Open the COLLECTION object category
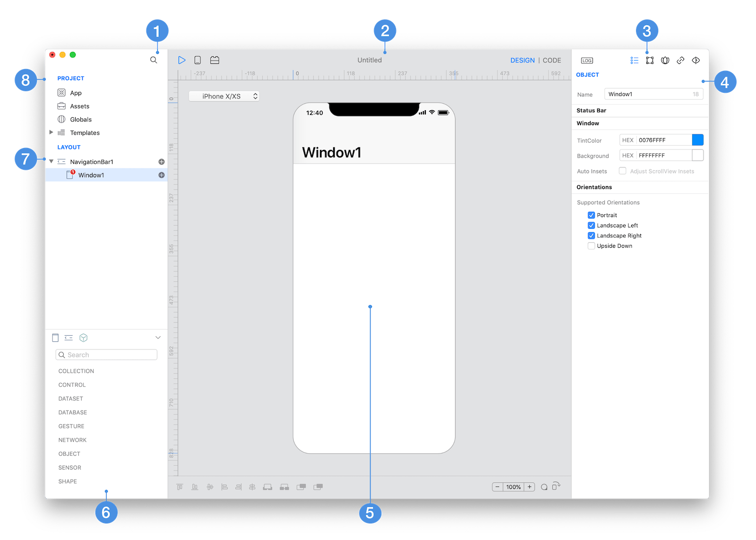 [76, 371]
